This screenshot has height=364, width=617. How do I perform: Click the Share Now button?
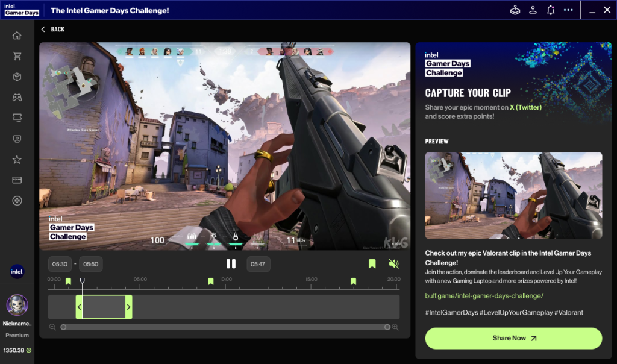pyautogui.click(x=513, y=338)
